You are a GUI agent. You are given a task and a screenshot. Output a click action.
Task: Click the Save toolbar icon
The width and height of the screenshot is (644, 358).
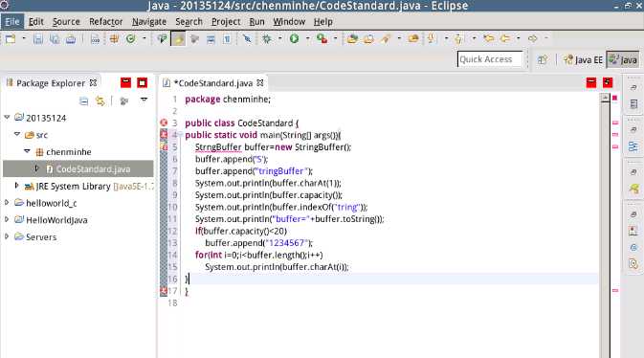38,39
